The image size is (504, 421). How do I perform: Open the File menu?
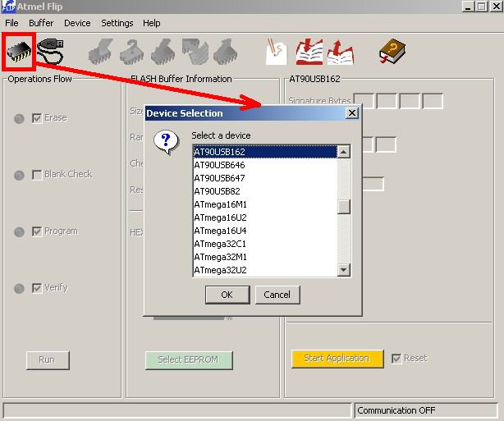click(x=11, y=23)
